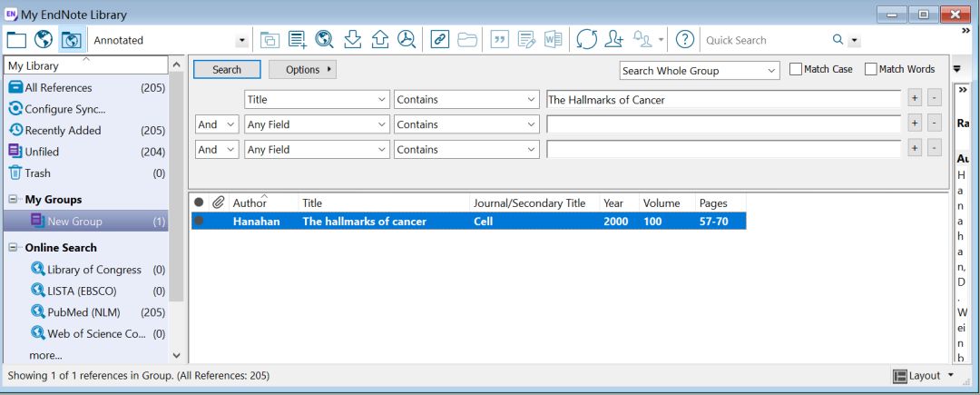Sort by Journal/Secondary Title column header

coord(534,202)
